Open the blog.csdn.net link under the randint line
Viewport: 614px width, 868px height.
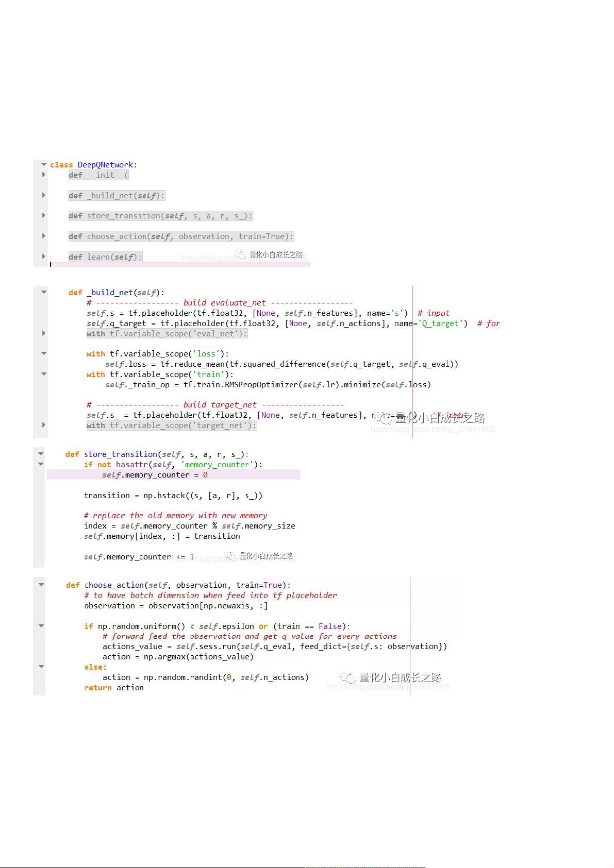pyautogui.click(x=387, y=687)
